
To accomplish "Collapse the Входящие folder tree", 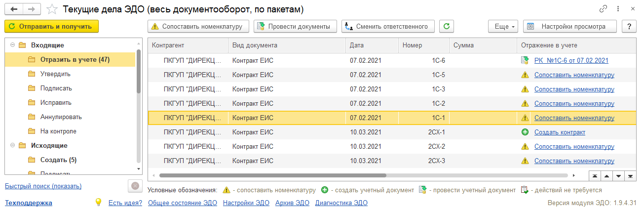I will click(12, 45).
